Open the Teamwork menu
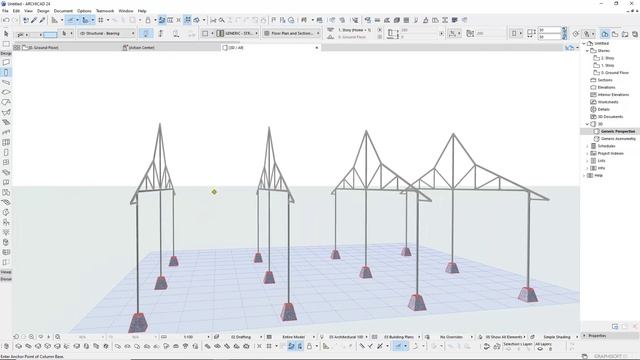640x360 pixels. (105, 11)
